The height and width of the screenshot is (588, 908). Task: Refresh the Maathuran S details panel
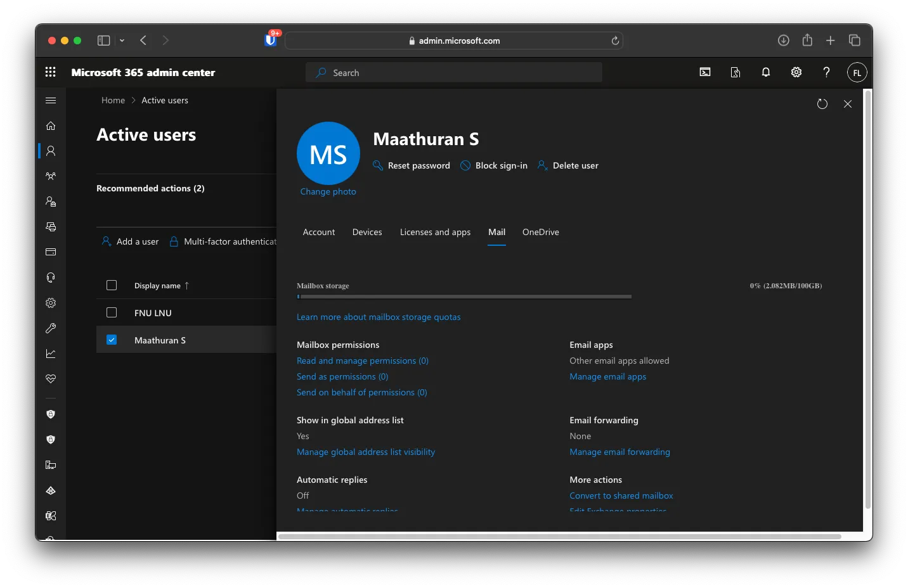pyautogui.click(x=822, y=104)
